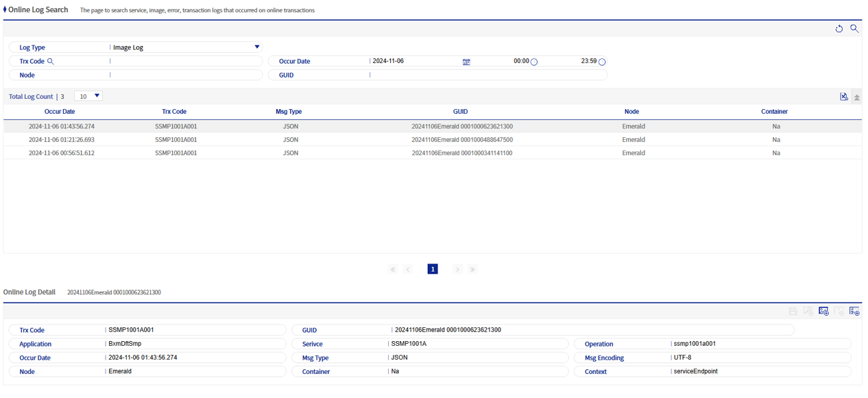Change the page size dropdown showing 10
This screenshot has width=868, height=398.
tap(88, 96)
